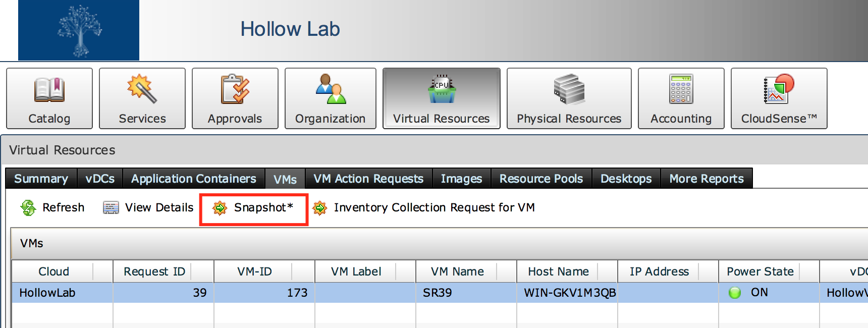Open Services wand icon
The width and height of the screenshot is (868, 328).
coord(142,89)
